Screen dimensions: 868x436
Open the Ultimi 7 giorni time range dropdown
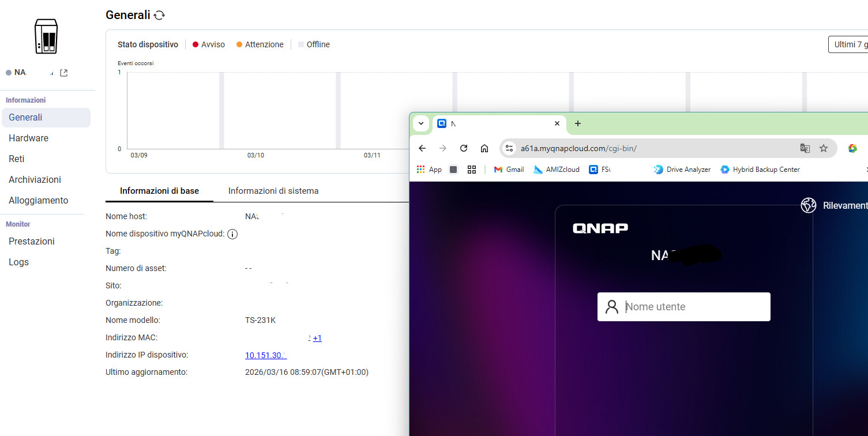tap(848, 44)
